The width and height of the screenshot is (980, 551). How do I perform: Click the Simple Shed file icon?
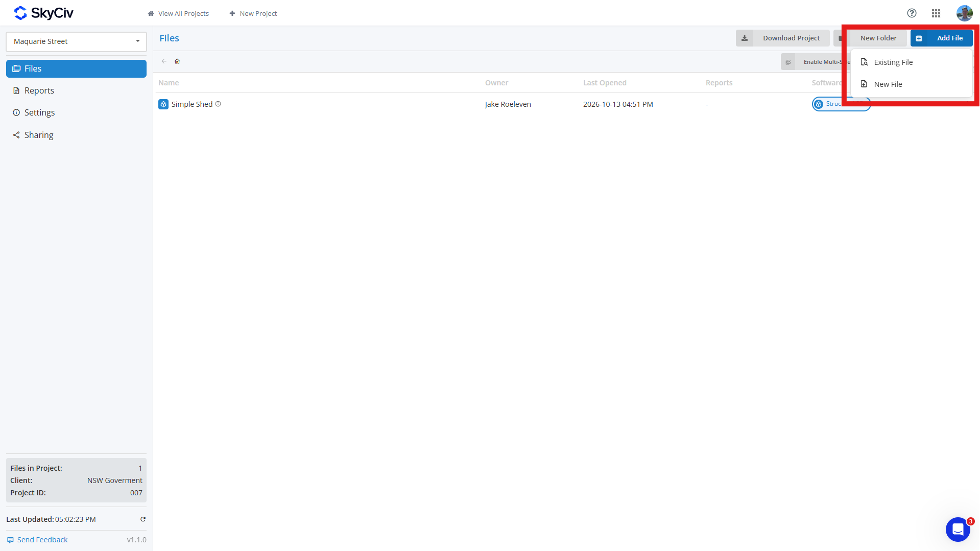(163, 104)
